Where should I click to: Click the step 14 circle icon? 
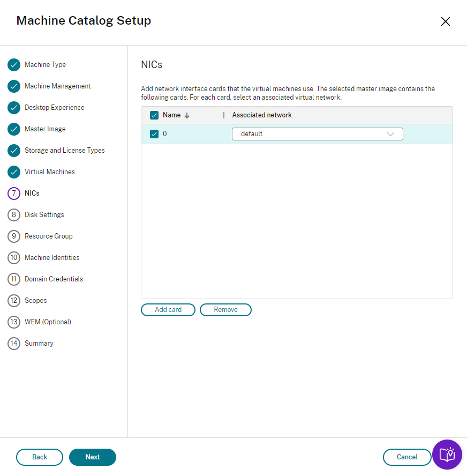click(x=14, y=344)
